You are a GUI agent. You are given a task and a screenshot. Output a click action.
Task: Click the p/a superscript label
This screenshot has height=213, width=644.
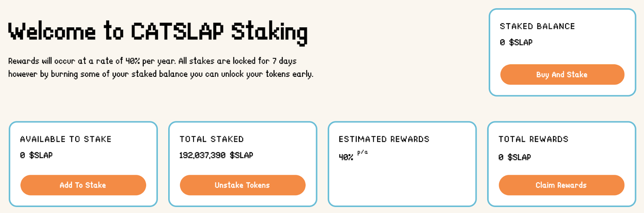coord(362,152)
